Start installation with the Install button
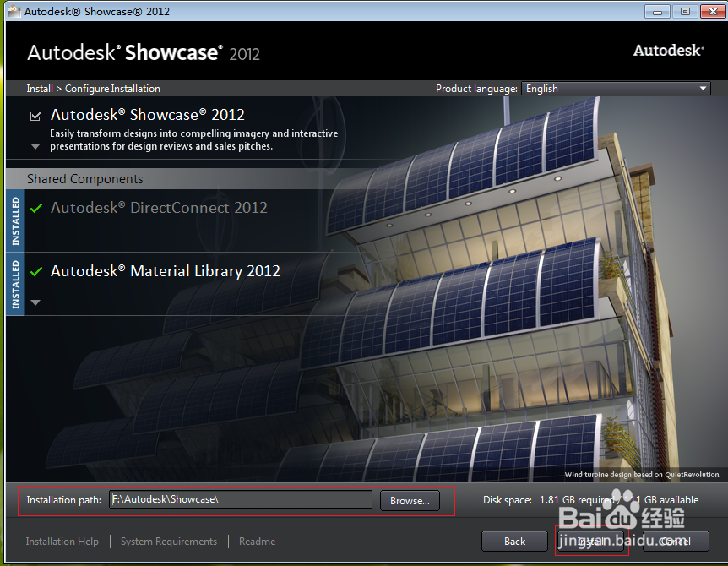This screenshot has height=566, width=728. click(590, 542)
